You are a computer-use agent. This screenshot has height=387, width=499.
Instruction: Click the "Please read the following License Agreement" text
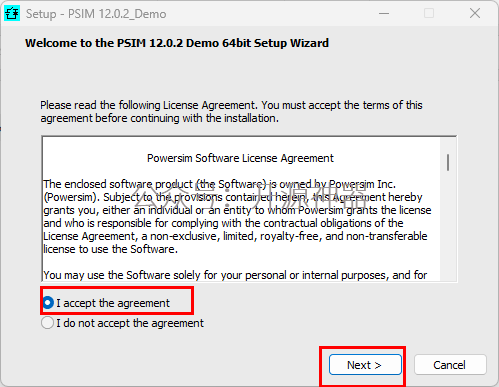231,112
